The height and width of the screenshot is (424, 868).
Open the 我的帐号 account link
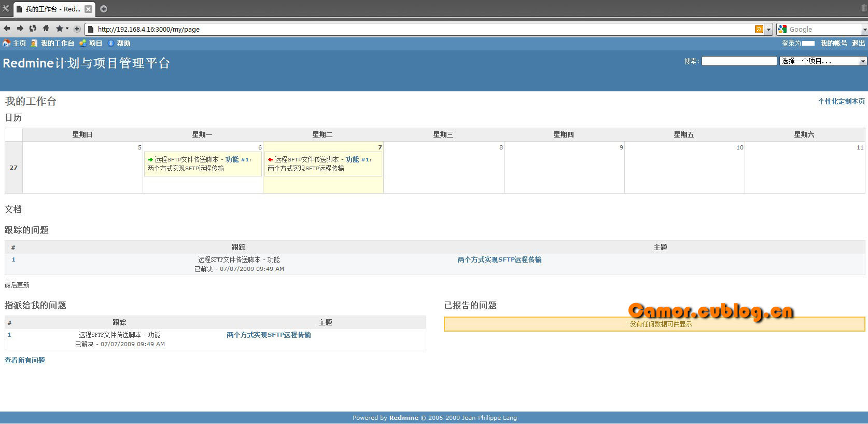pyautogui.click(x=834, y=44)
